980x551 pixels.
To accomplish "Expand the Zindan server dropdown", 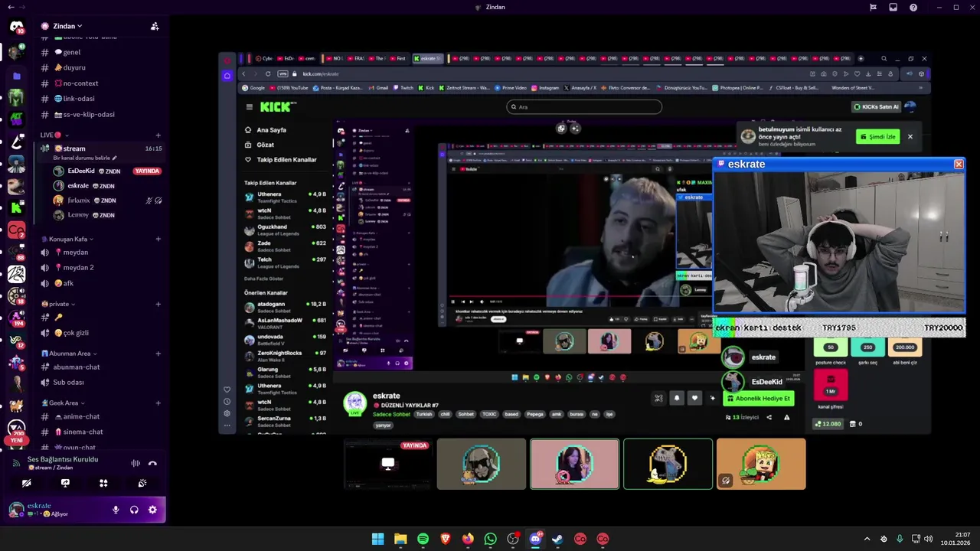I will tap(66, 26).
